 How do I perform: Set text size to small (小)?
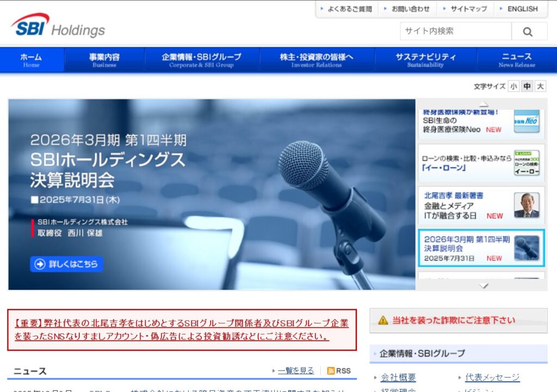513,86
